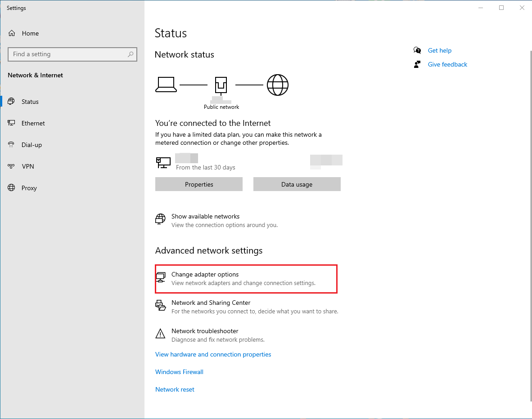Image resolution: width=532 pixels, height=419 pixels.
Task: Click the Network reset link
Action: click(x=175, y=389)
